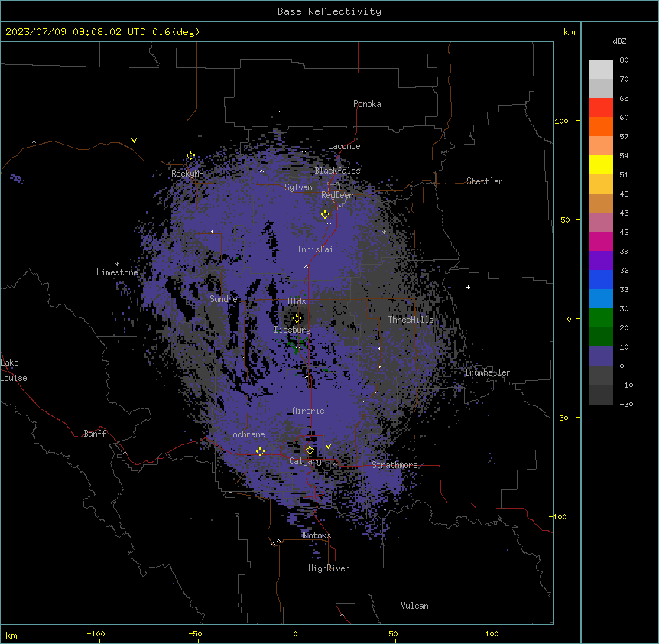Click the yellow diamond marker near RockyMH

click(x=190, y=156)
